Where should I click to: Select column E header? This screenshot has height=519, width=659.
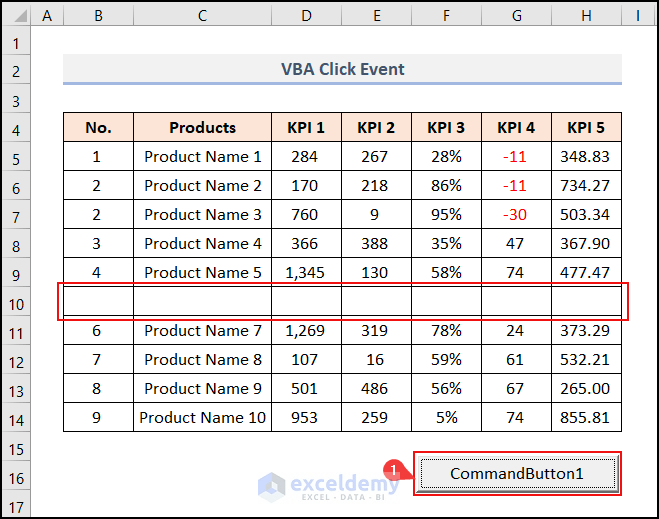[377, 16]
